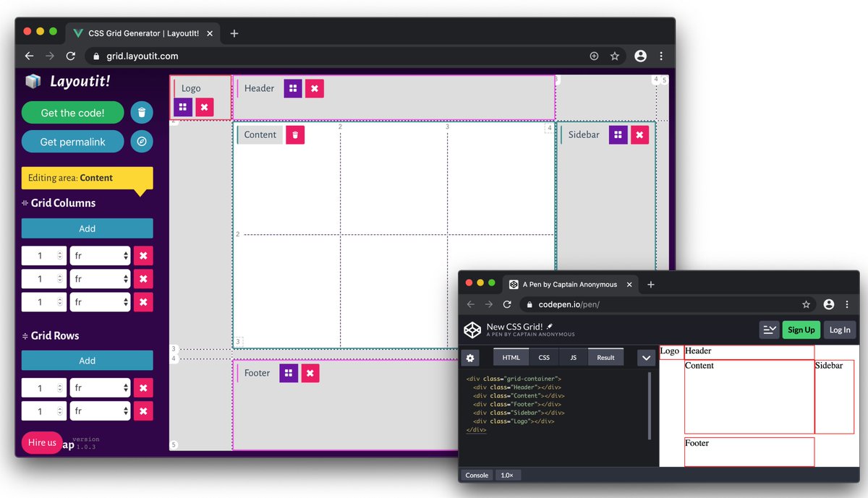Open subgrid icon on the Logo area
Viewport: 868px width, 498px height.
[x=183, y=107]
